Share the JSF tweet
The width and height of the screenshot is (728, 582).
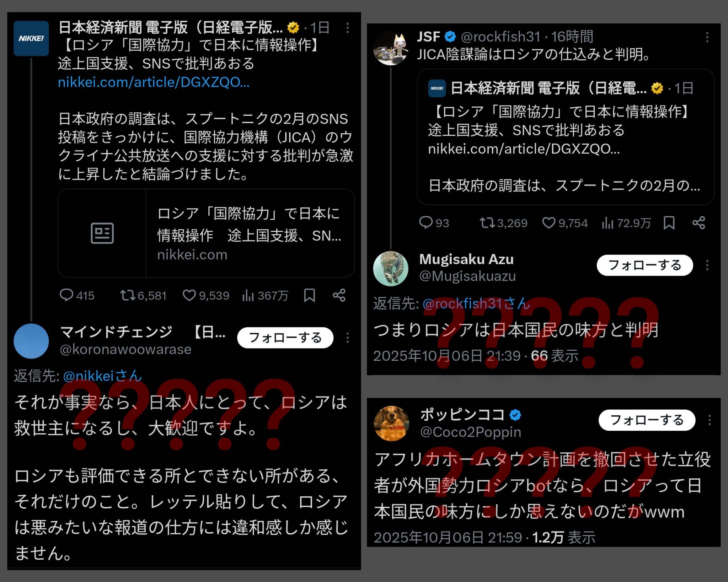(699, 223)
